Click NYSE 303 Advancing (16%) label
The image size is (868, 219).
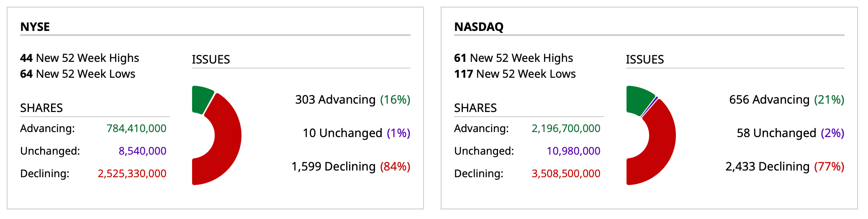(x=352, y=99)
